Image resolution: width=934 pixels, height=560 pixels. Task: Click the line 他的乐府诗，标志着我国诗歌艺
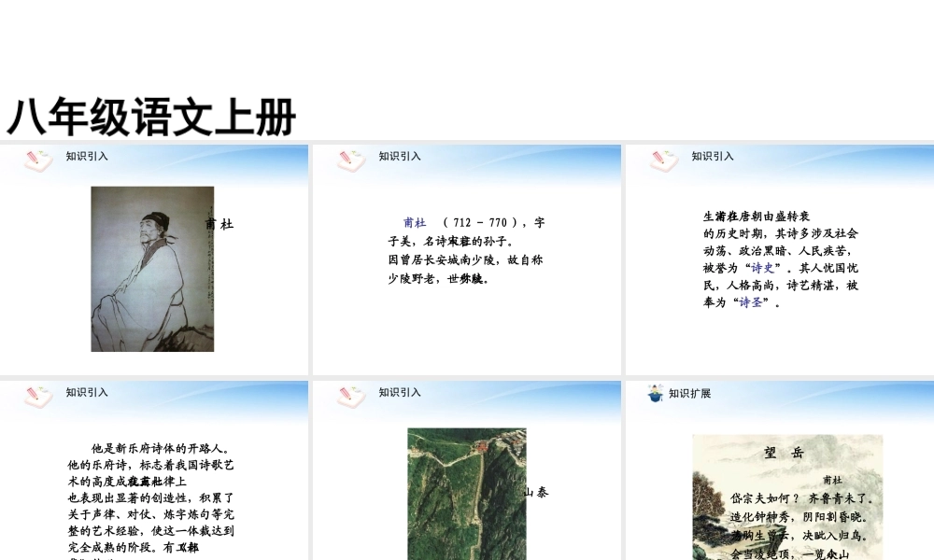150,465
